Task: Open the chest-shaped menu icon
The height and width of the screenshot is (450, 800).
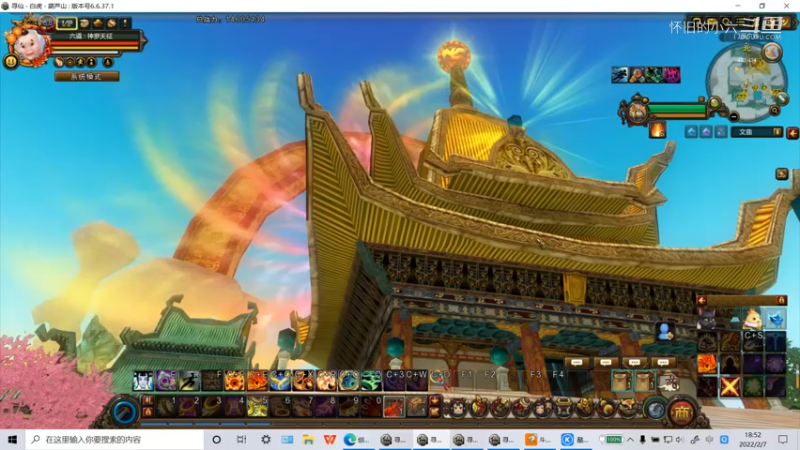Action: pos(564,408)
